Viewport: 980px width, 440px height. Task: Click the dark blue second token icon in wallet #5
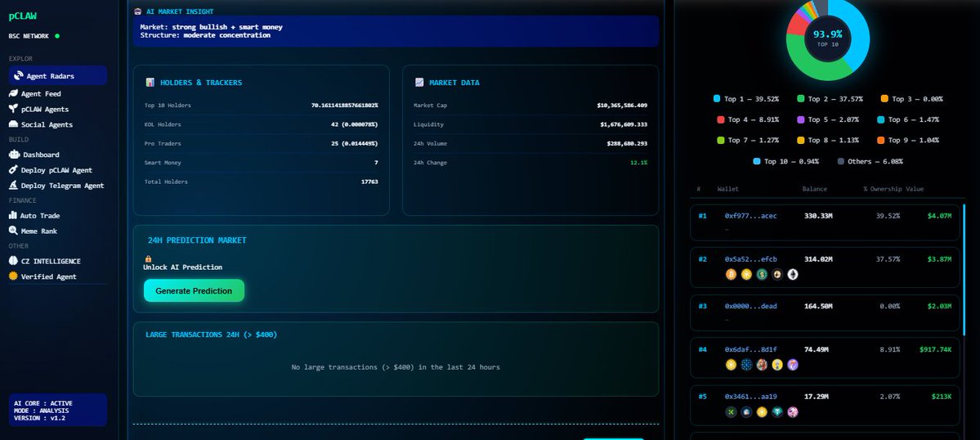(x=746, y=412)
